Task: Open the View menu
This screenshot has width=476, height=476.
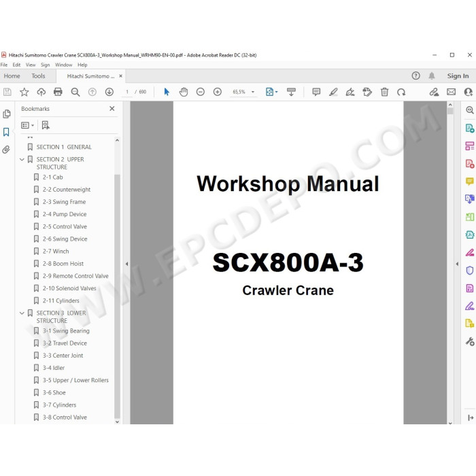Action: (31, 65)
